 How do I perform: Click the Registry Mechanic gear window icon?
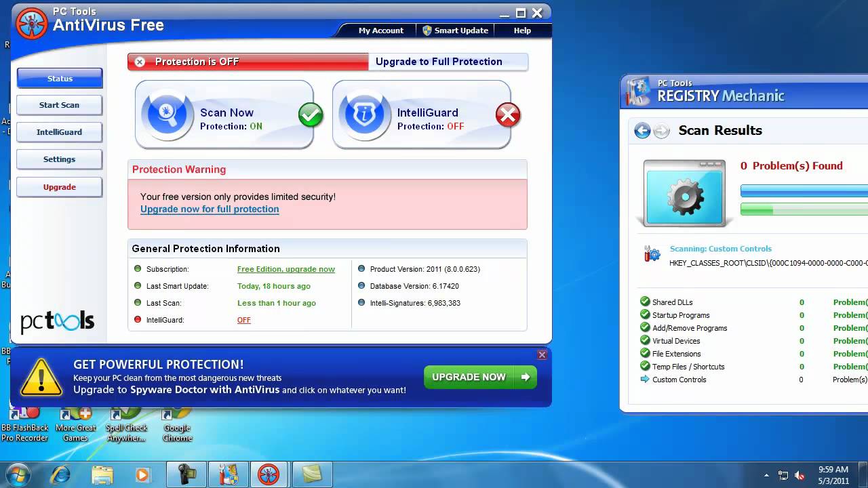(685, 193)
